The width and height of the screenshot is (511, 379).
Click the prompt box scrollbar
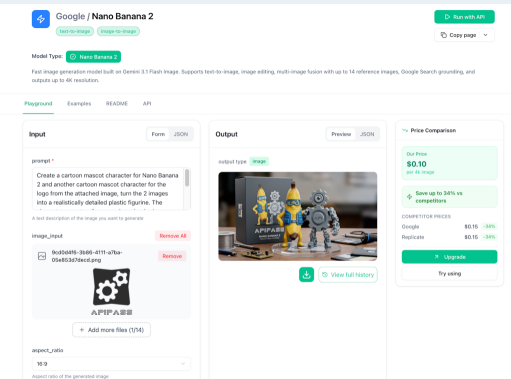coord(187,178)
